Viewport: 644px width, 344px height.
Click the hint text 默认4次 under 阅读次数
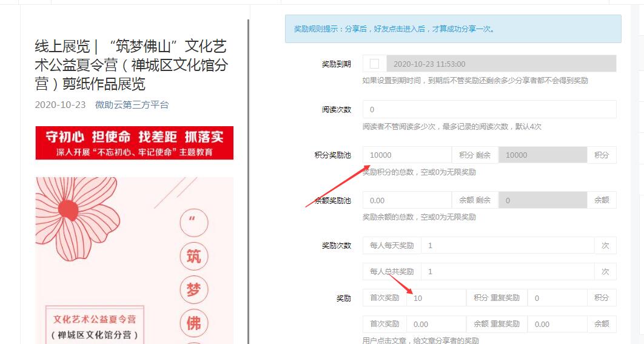click(528, 127)
